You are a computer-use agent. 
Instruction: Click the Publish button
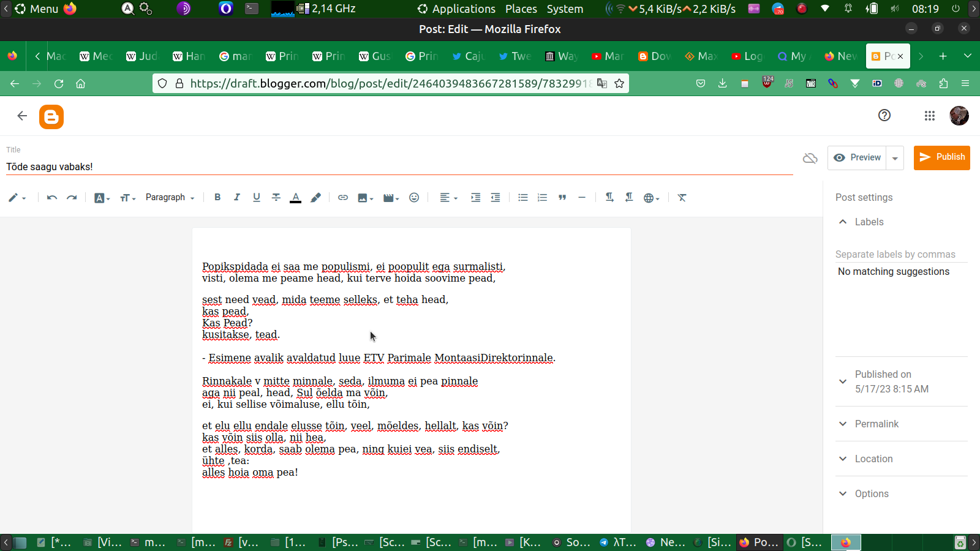[x=942, y=157]
